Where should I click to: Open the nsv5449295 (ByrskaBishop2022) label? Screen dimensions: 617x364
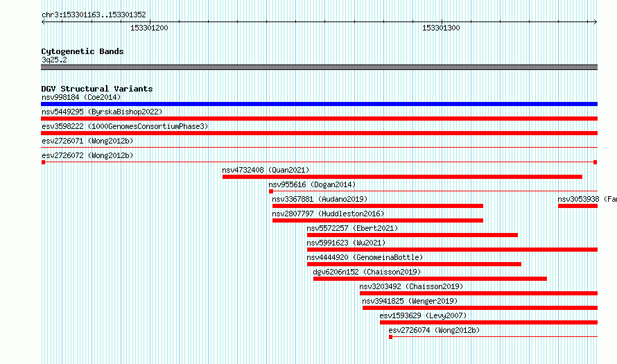(x=102, y=112)
